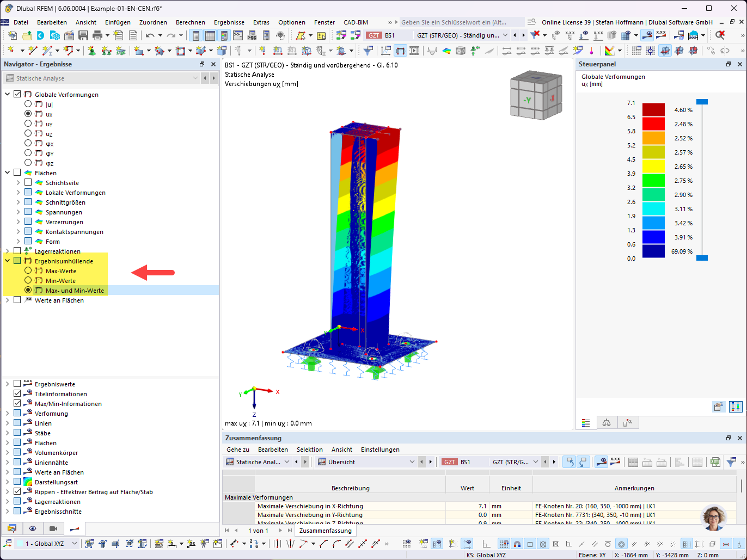Click the Selektion menu in Zusammenfassung panel
This screenshot has width=747, height=560.
pos(310,450)
